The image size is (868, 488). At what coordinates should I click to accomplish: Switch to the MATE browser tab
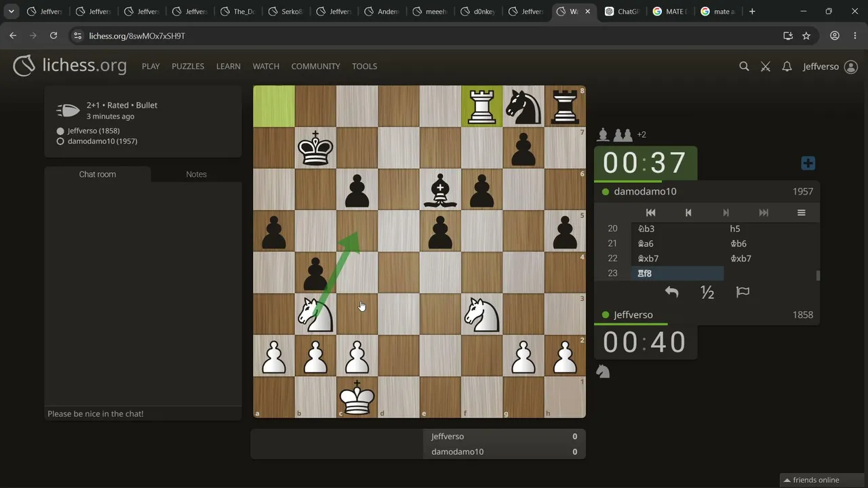coord(670,12)
